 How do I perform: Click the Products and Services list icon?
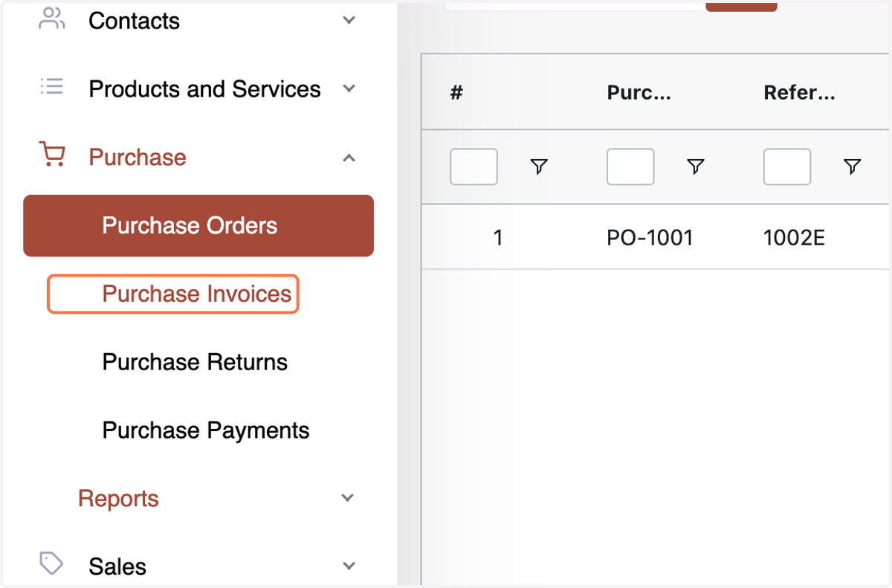tap(51, 87)
